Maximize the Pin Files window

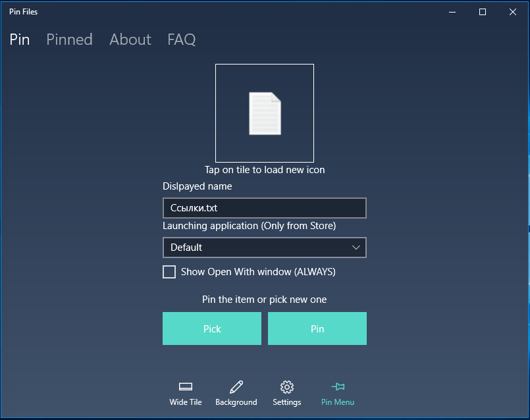[483, 12]
